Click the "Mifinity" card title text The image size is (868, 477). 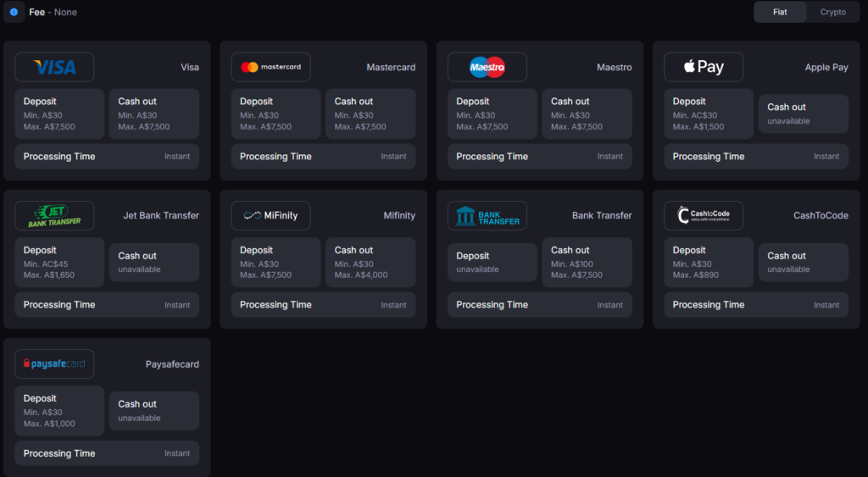pos(399,216)
